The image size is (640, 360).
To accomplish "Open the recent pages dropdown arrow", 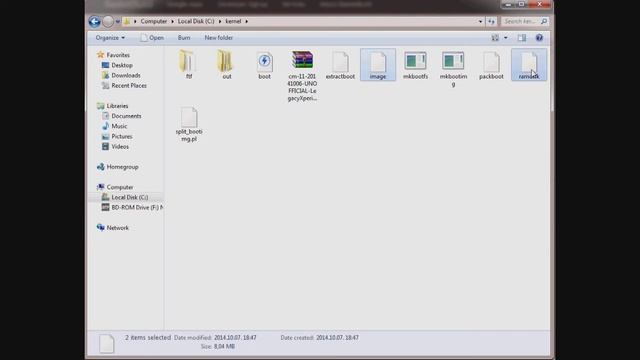I will tap(118, 21).
